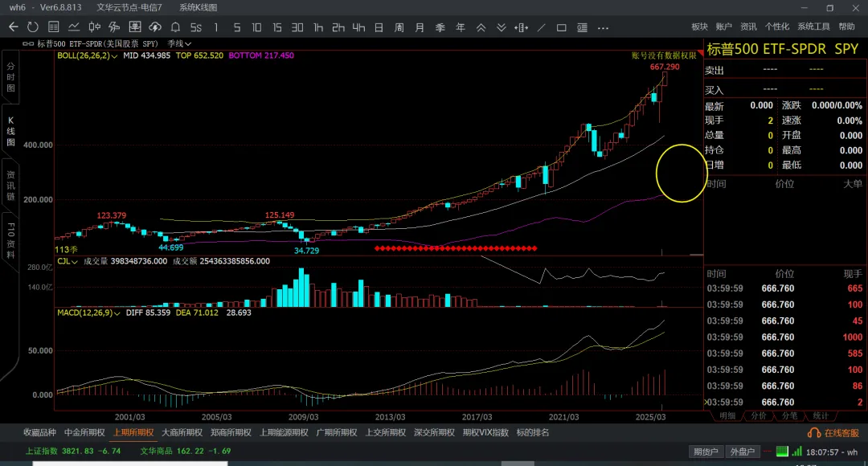
Task: Open the price alert bell icon
Action: tap(175, 27)
